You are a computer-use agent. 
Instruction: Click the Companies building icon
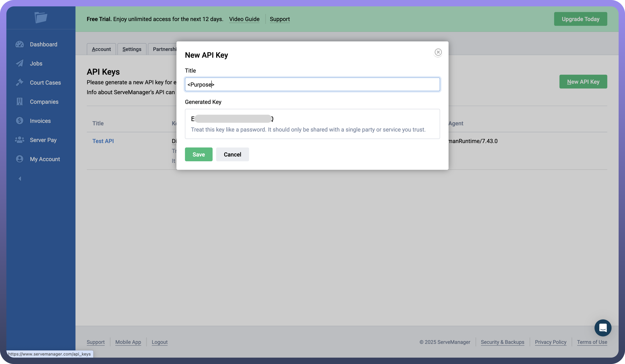20,102
